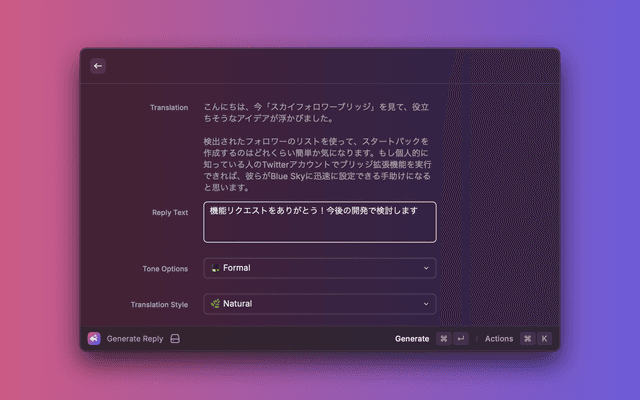This screenshot has width=640, height=400.
Task: Expand the Translation Style dropdown showing Natural
Action: pyautogui.click(x=320, y=304)
